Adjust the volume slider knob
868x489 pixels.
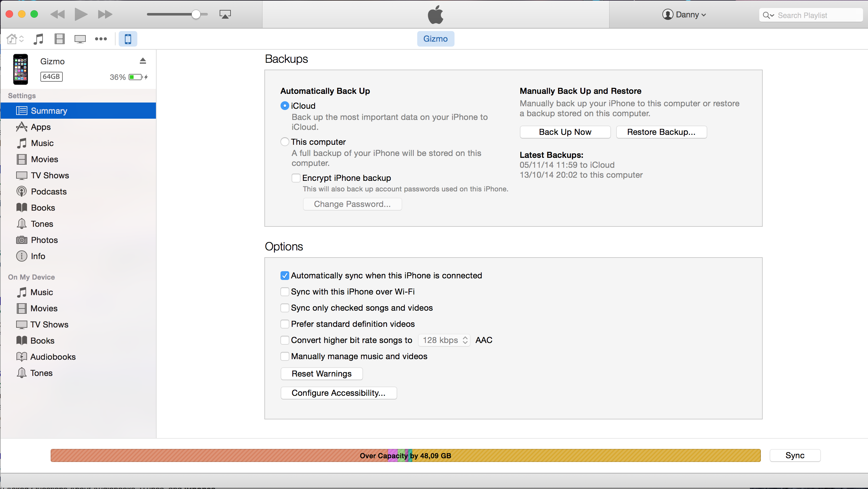[x=196, y=14]
